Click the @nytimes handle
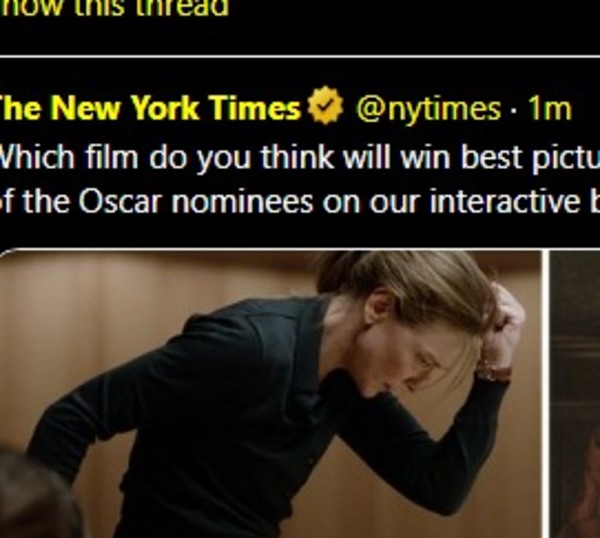The width and height of the screenshot is (600, 538). pyautogui.click(x=429, y=109)
